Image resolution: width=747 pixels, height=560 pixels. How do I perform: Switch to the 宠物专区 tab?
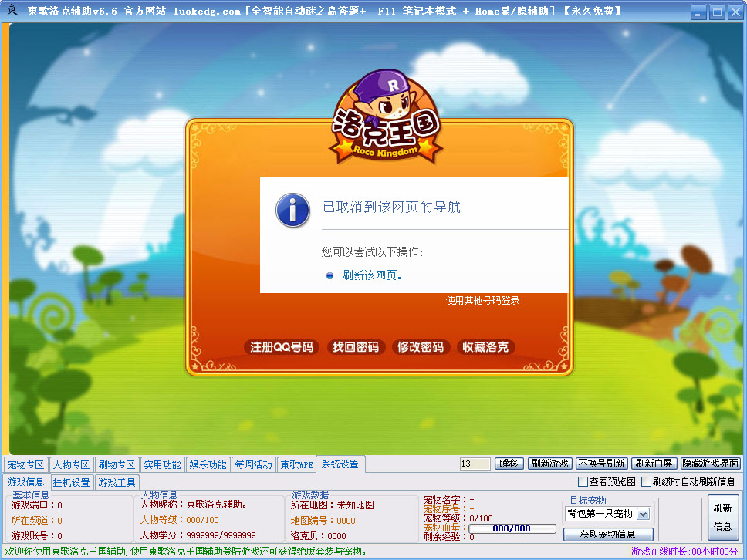[x=27, y=464]
